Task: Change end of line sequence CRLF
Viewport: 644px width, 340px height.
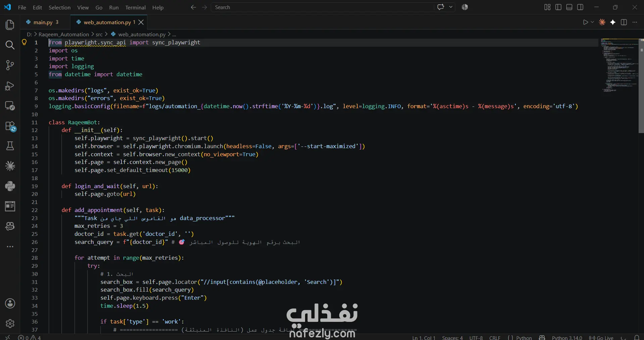Action: click(x=495, y=338)
